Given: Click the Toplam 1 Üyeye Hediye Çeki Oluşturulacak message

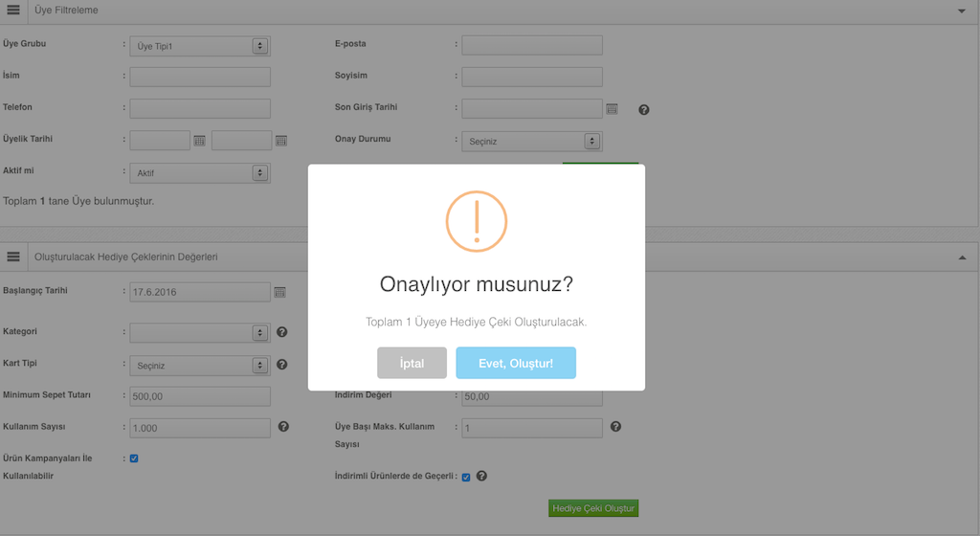Looking at the screenshot, I should point(477,323).
